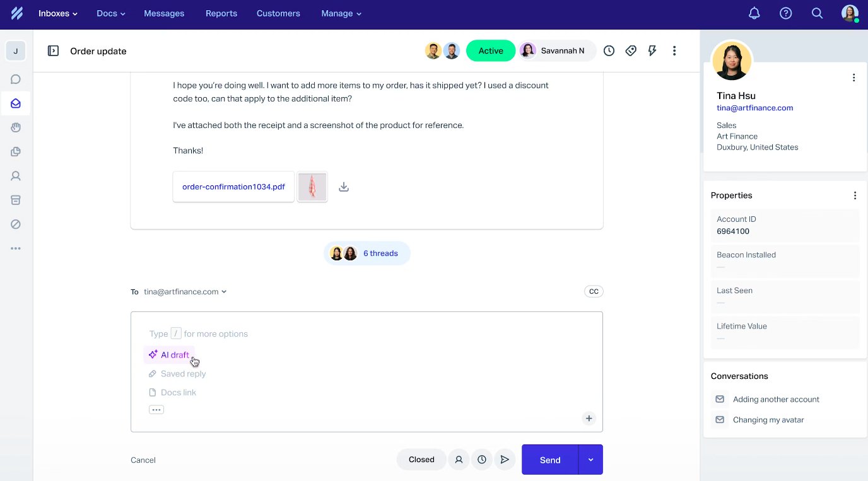The height and width of the screenshot is (481, 868).
Task: Select the spam icon in the left sidebar
Action: pos(16,224)
